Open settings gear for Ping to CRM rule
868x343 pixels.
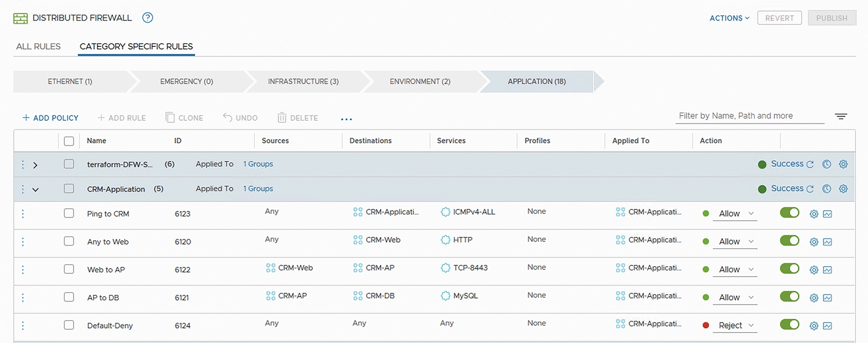click(814, 214)
